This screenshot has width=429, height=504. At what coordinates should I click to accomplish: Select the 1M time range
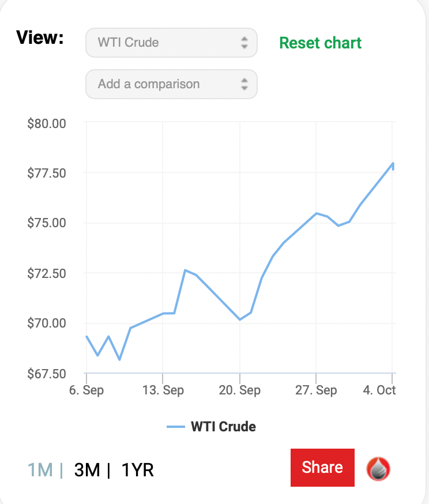pyautogui.click(x=40, y=470)
